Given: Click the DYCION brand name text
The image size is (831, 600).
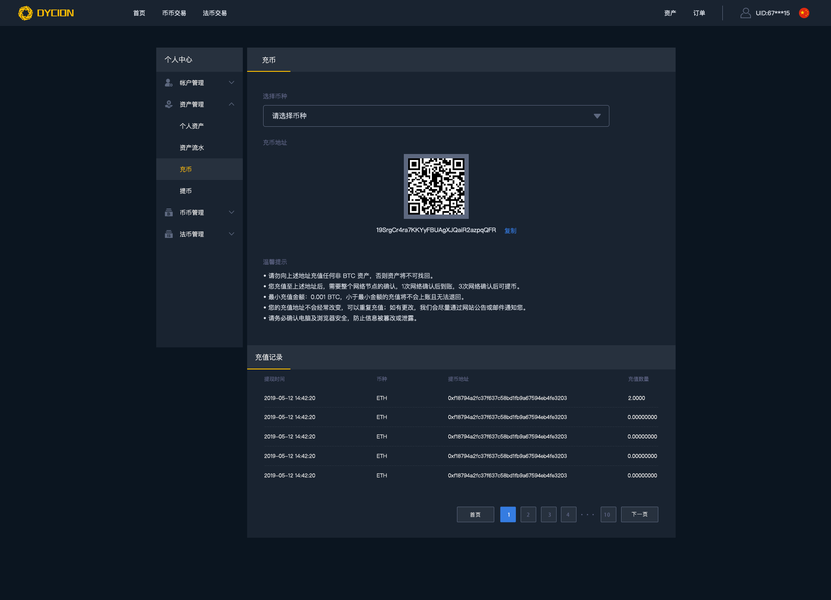Looking at the screenshot, I should click(55, 13).
